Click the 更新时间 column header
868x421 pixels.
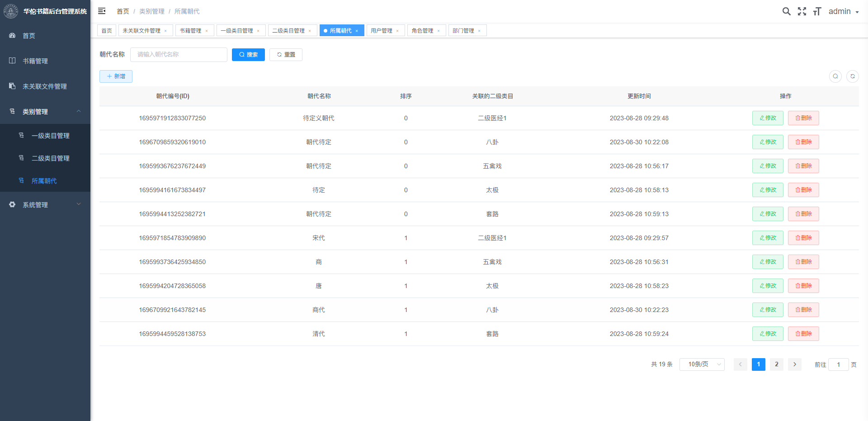(639, 96)
